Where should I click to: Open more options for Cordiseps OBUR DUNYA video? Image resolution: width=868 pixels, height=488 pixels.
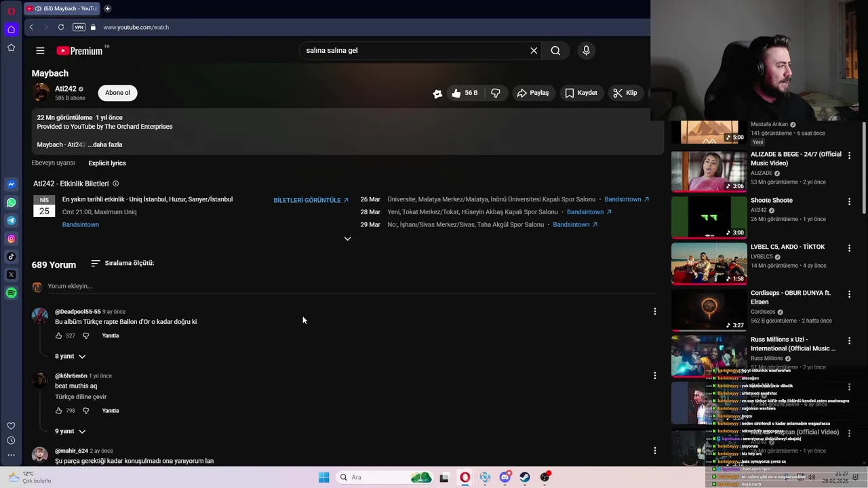click(x=849, y=295)
